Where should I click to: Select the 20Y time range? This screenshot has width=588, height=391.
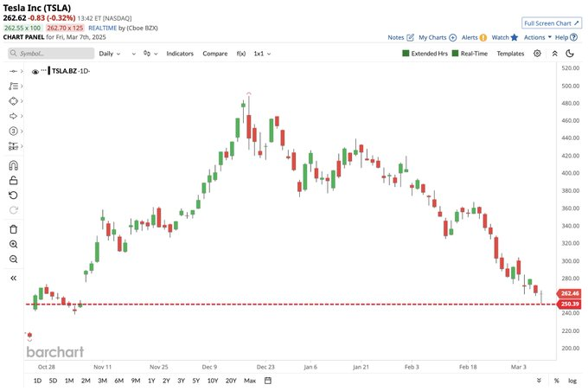(231, 381)
